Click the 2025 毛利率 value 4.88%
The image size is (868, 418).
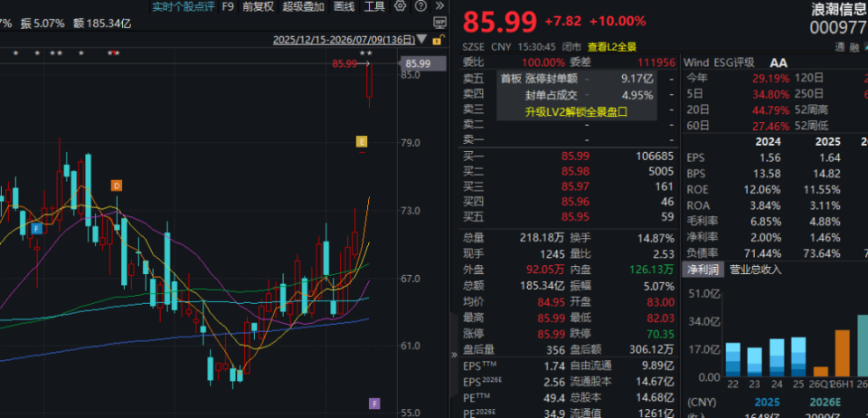(x=825, y=222)
